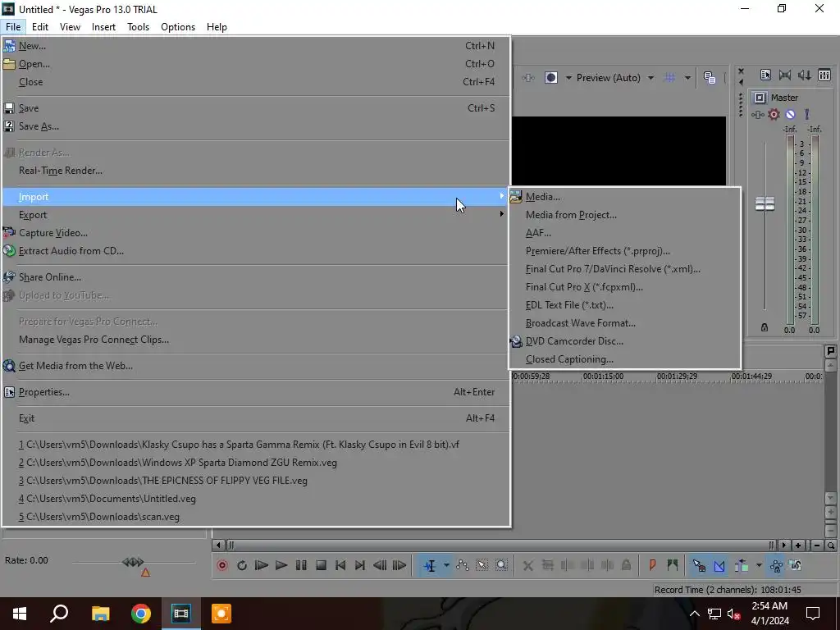840x630 pixels.
Task: Select Final Cut Pro 7/DaVinci Resolve import
Action: tap(625, 269)
